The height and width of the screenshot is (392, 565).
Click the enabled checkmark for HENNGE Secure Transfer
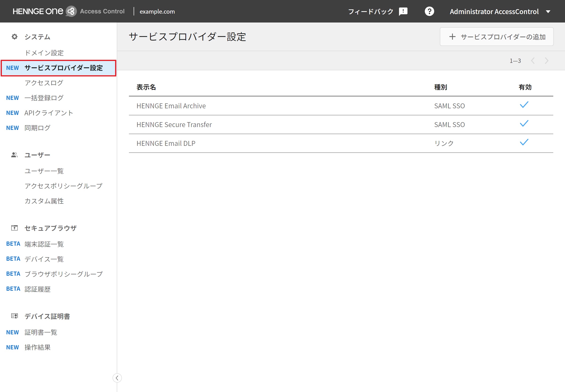pyautogui.click(x=524, y=123)
